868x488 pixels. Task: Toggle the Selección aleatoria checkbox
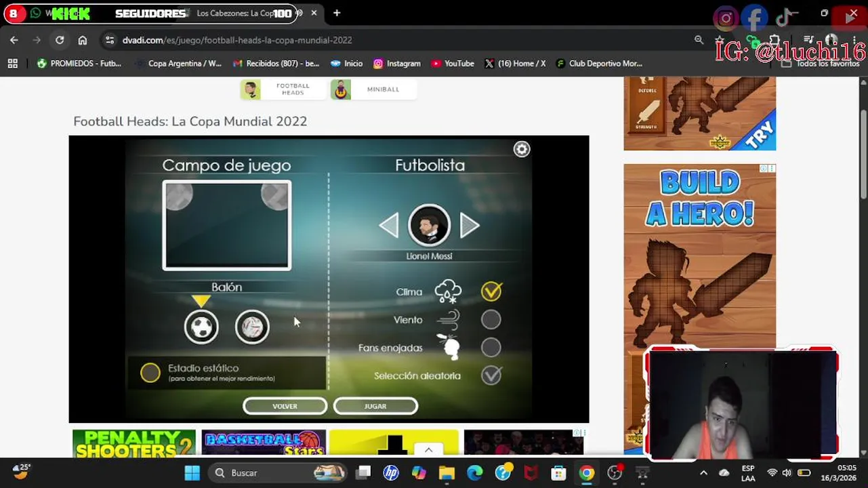[x=491, y=375]
